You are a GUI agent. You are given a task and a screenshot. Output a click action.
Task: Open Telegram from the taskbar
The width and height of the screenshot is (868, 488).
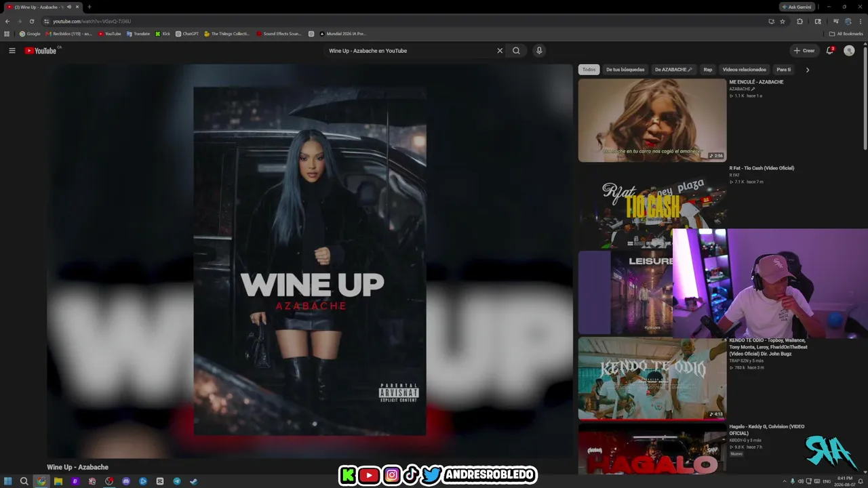point(177,481)
